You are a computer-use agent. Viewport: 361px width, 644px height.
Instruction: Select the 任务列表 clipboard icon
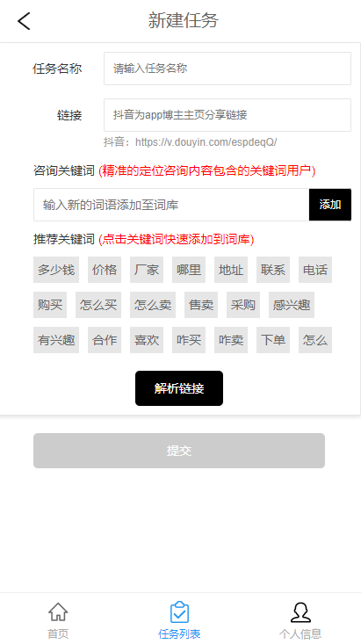coord(179,612)
